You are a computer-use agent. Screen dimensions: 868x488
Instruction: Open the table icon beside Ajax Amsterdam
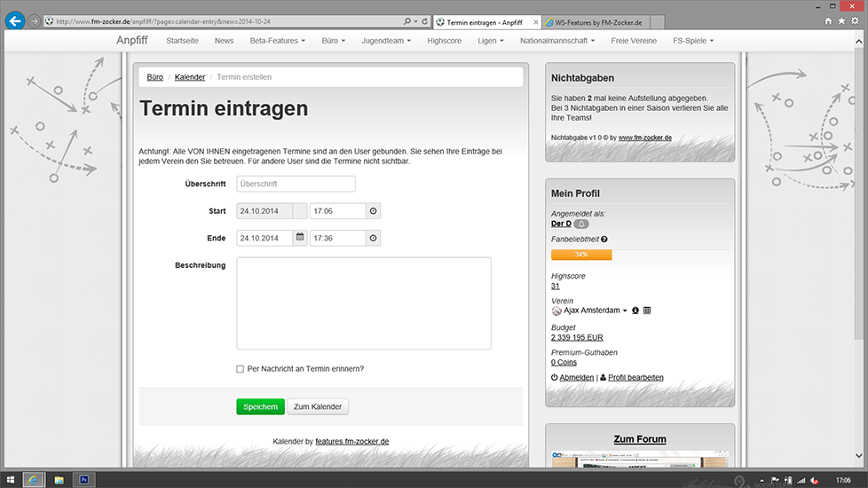pos(647,311)
